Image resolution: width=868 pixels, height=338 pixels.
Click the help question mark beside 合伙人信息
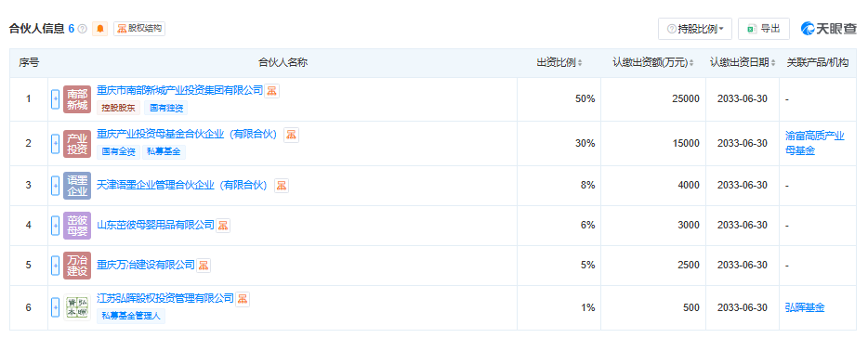83,29
